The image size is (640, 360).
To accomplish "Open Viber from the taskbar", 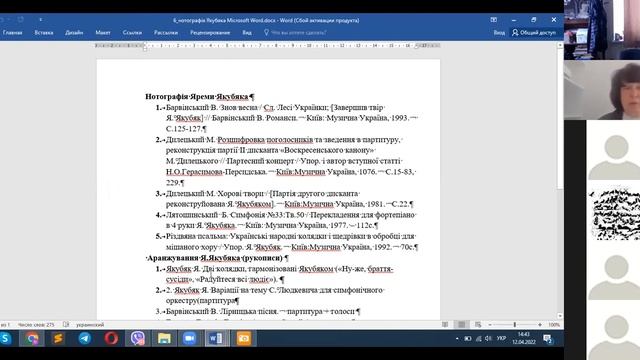I will click(138, 338).
